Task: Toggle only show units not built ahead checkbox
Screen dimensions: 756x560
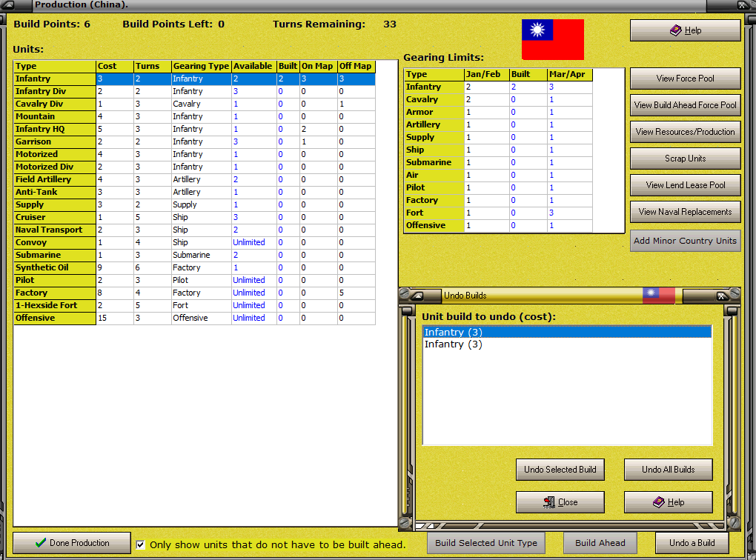Action: (x=140, y=544)
